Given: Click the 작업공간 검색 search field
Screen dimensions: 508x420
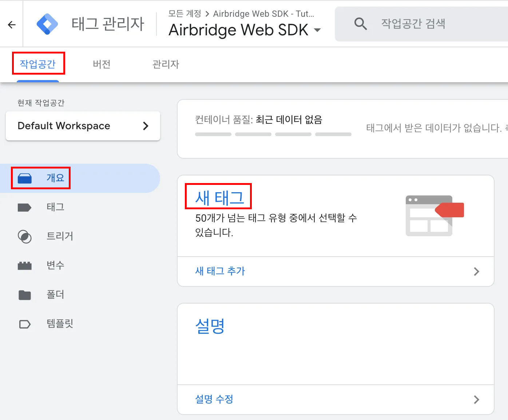Looking at the screenshot, I should pos(421,24).
